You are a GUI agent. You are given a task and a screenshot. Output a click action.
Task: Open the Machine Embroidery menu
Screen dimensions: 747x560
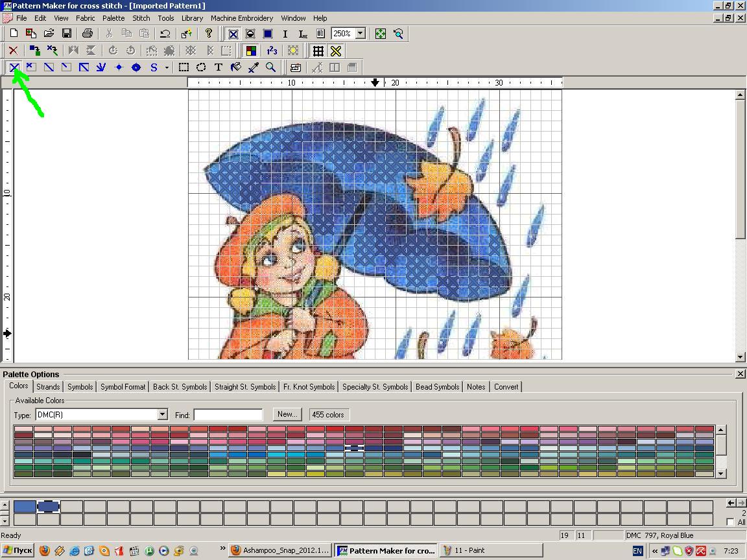[241, 18]
